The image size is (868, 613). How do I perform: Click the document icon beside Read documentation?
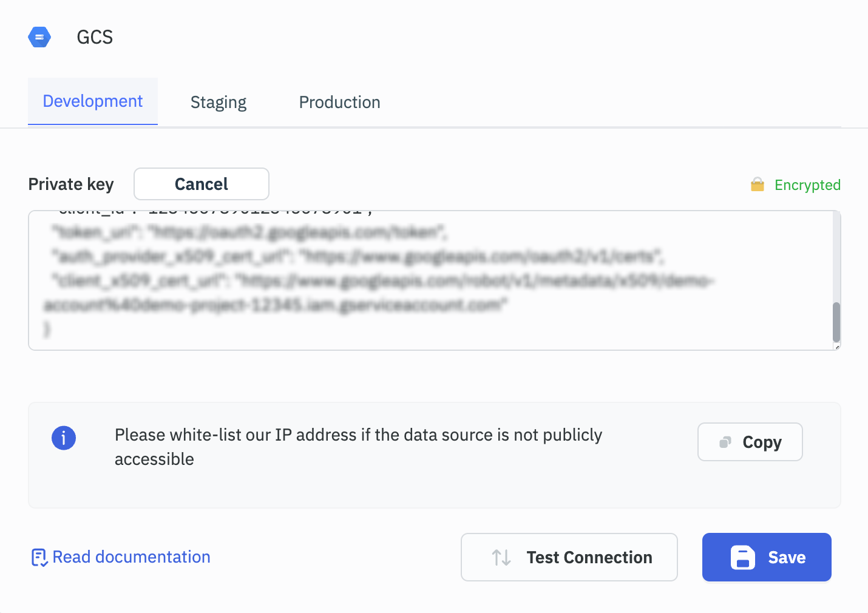[39, 557]
